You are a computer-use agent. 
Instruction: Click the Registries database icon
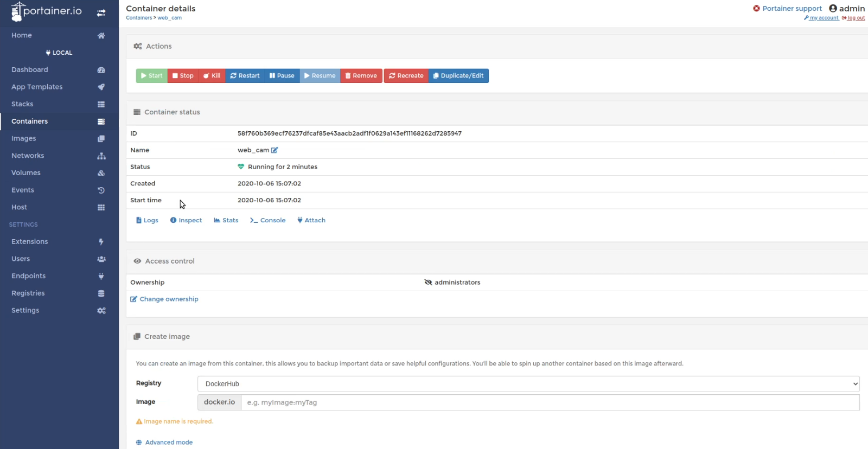[x=101, y=293]
